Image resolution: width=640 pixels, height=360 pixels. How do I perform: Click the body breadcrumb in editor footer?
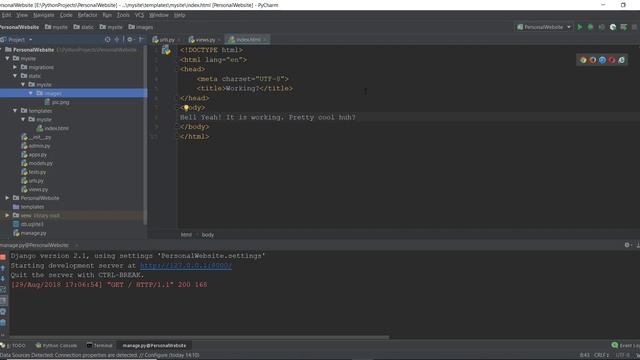pyautogui.click(x=208, y=235)
